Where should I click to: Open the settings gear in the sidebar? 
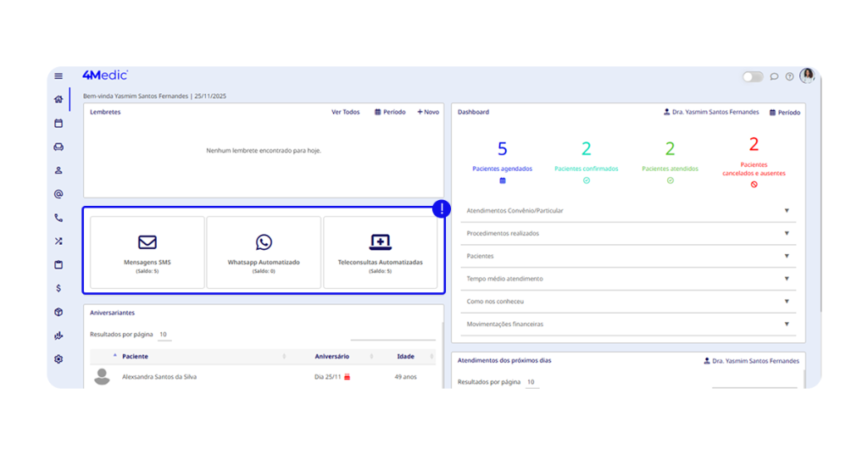click(58, 359)
